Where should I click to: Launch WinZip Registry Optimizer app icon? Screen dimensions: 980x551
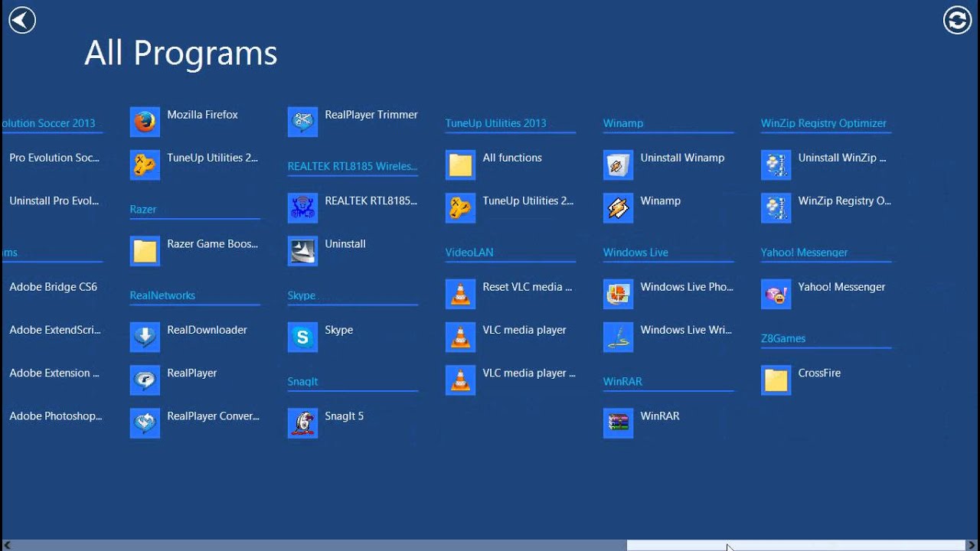[776, 207]
